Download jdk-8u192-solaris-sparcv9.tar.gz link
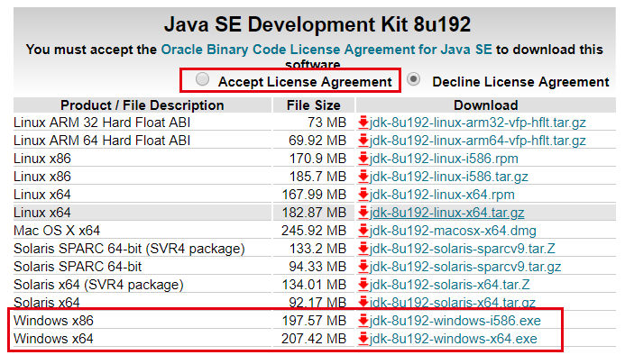The height and width of the screenshot is (364, 625). [x=465, y=267]
